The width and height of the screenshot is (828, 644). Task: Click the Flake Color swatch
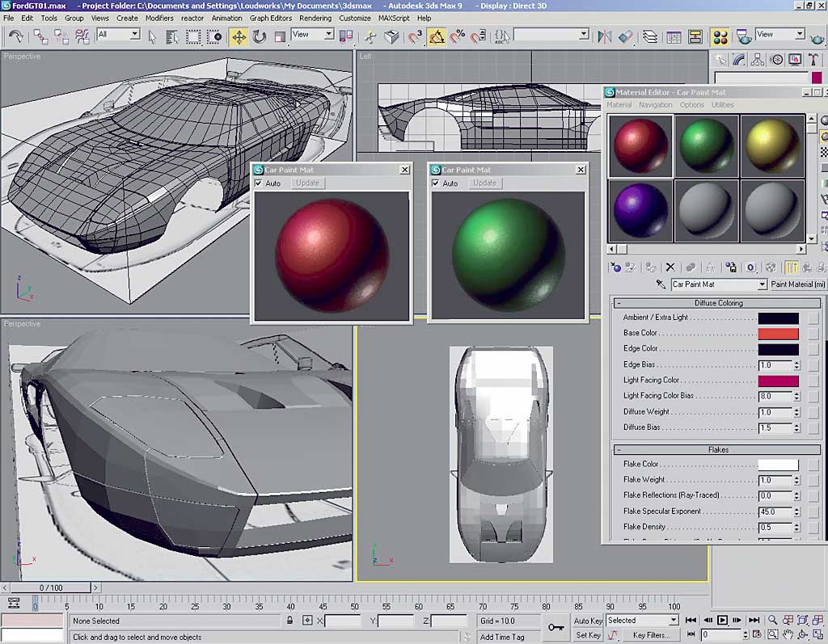coord(779,465)
